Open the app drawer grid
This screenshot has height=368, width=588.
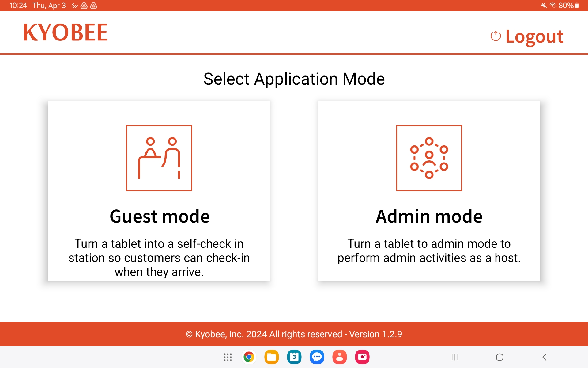pyautogui.click(x=228, y=357)
